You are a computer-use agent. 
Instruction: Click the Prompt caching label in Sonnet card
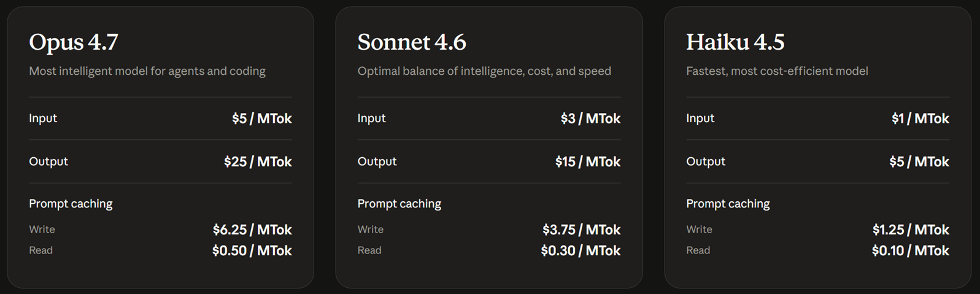click(x=399, y=204)
